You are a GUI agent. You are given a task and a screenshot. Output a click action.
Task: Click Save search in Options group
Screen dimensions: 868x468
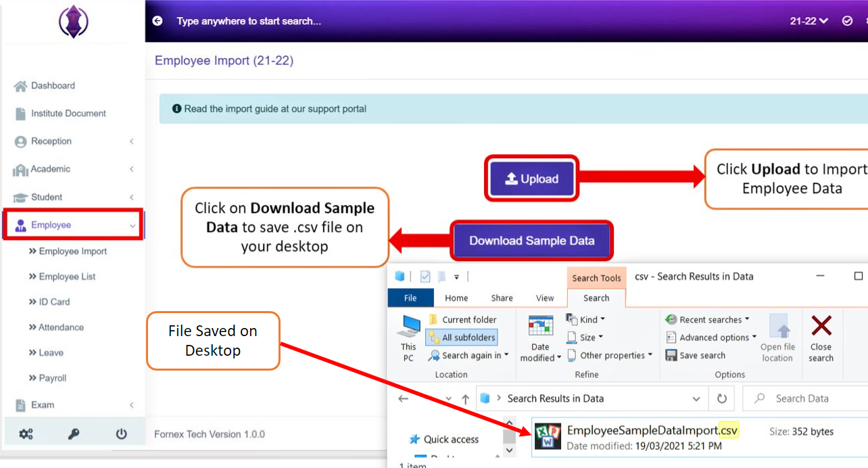(x=696, y=355)
